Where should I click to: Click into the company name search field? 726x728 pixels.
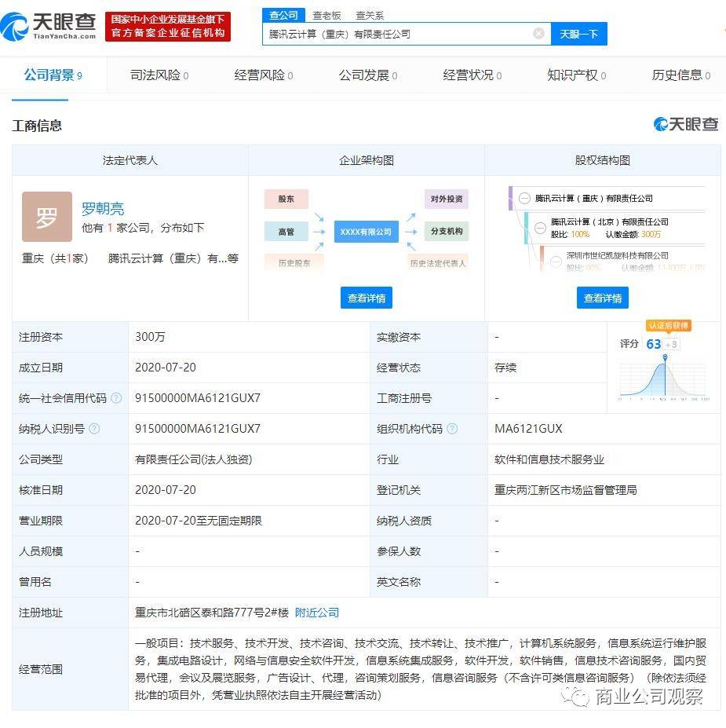pyautogui.click(x=396, y=34)
